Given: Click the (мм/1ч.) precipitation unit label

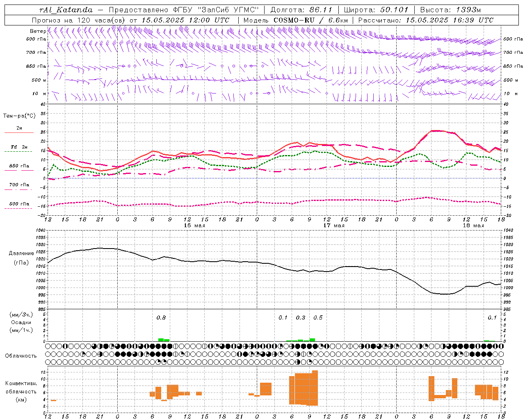Looking at the screenshot, I should tap(21, 331).
